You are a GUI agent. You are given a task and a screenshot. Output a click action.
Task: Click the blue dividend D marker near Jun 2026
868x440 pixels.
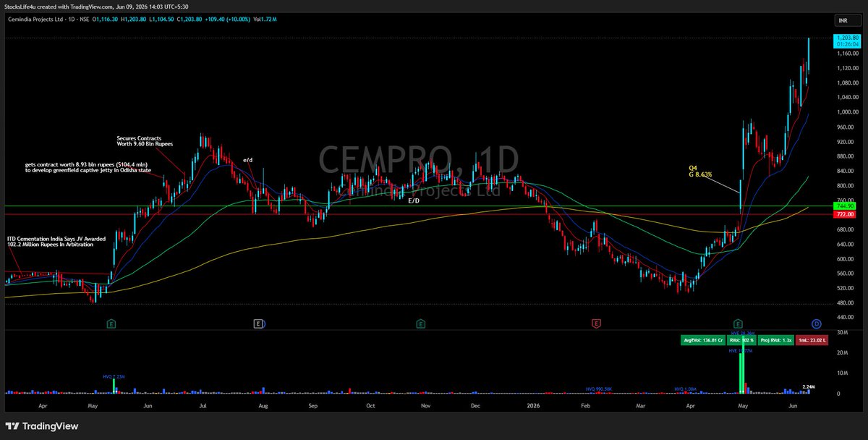point(816,323)
